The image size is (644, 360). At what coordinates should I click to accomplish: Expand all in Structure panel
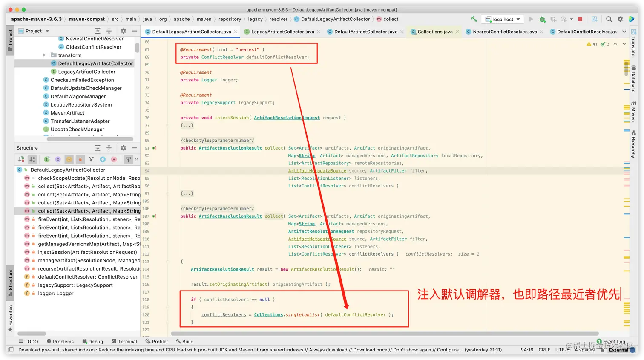[98, 148]
